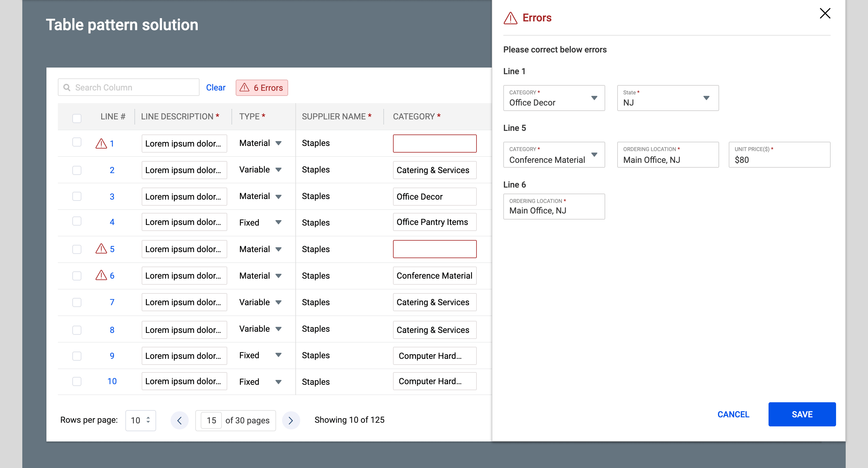Click the Clear link
This screenshot has height=468, width=868.
(x=216, y=88)
